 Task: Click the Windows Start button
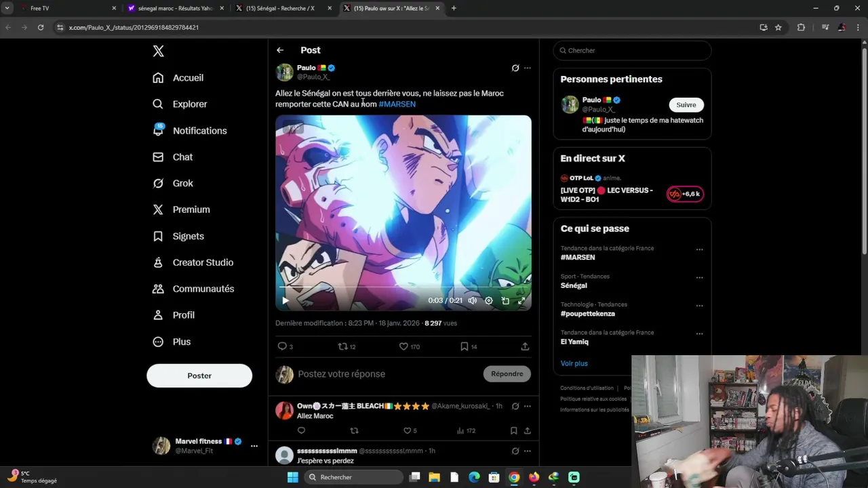point(292,477)
